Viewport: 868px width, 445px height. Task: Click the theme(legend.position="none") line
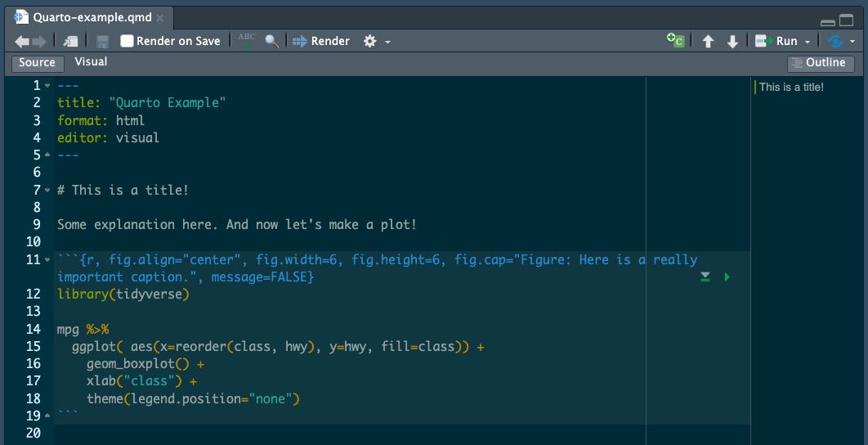(x=193, y=398)
